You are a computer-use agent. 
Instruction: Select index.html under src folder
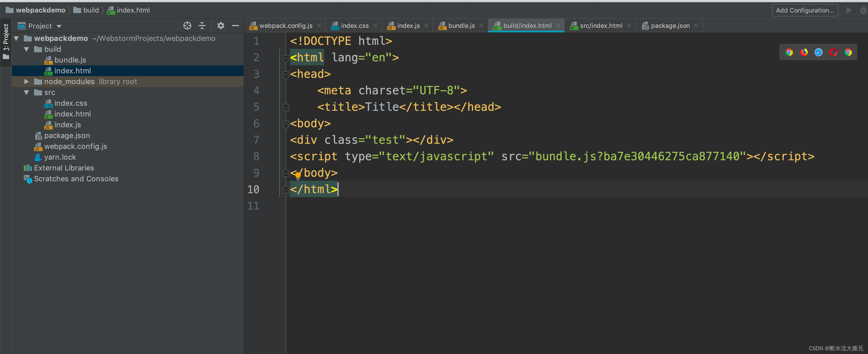click(128, 114)
